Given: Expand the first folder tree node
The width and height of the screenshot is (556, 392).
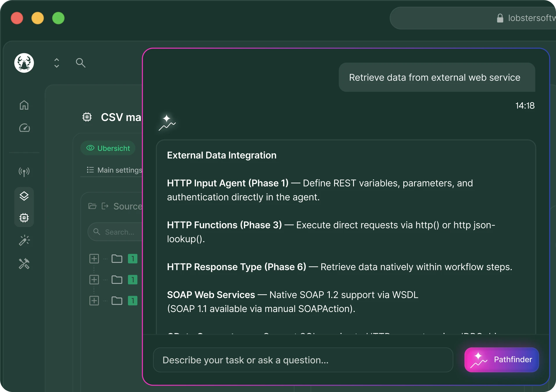Looking at the screenshot, I should [94, 259].
